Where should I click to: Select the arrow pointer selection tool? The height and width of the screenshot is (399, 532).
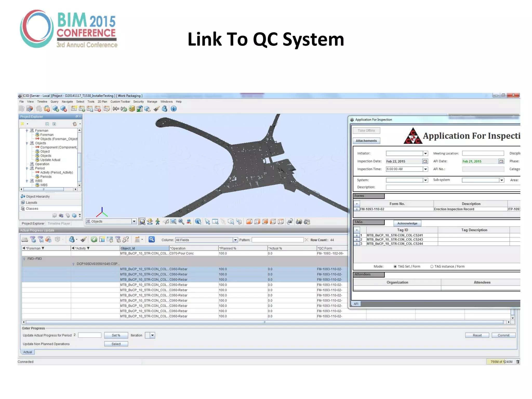tap(207, 222)
